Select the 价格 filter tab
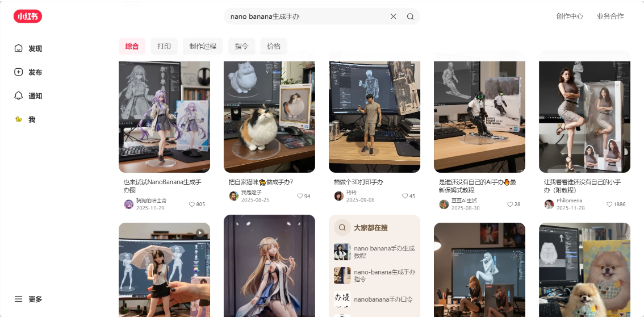The width and height of the screenshot is (644, 317). [274, 47]
